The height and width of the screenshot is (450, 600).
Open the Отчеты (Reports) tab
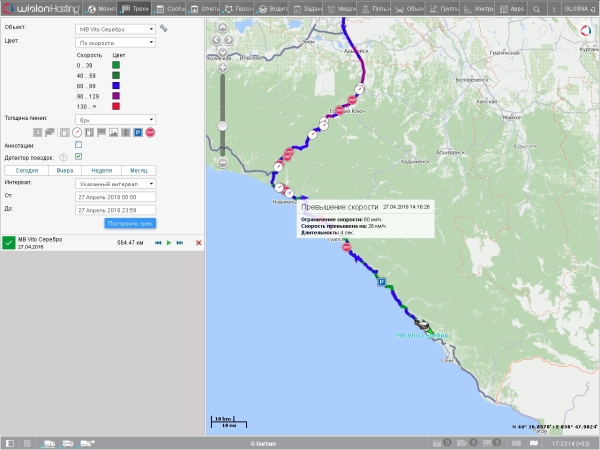[204, 8]
